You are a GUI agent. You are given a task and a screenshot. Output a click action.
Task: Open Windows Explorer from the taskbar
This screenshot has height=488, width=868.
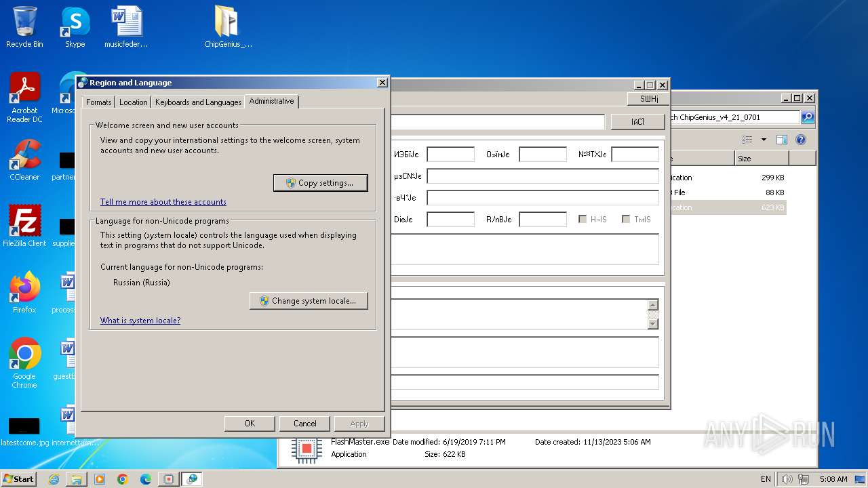(x=77, y=479)
